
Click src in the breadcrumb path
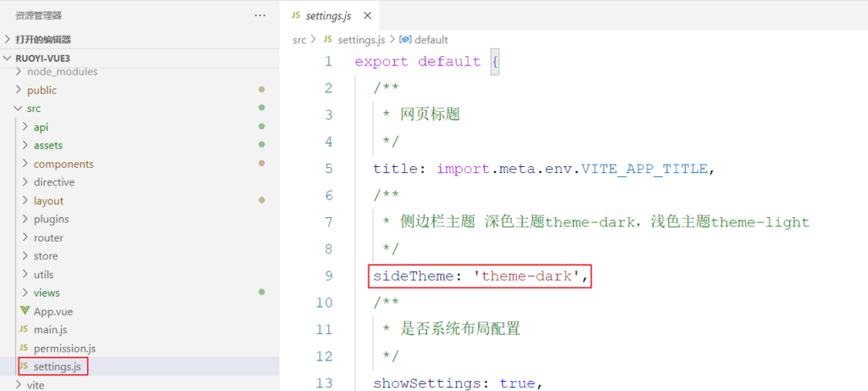click(299, 40)
